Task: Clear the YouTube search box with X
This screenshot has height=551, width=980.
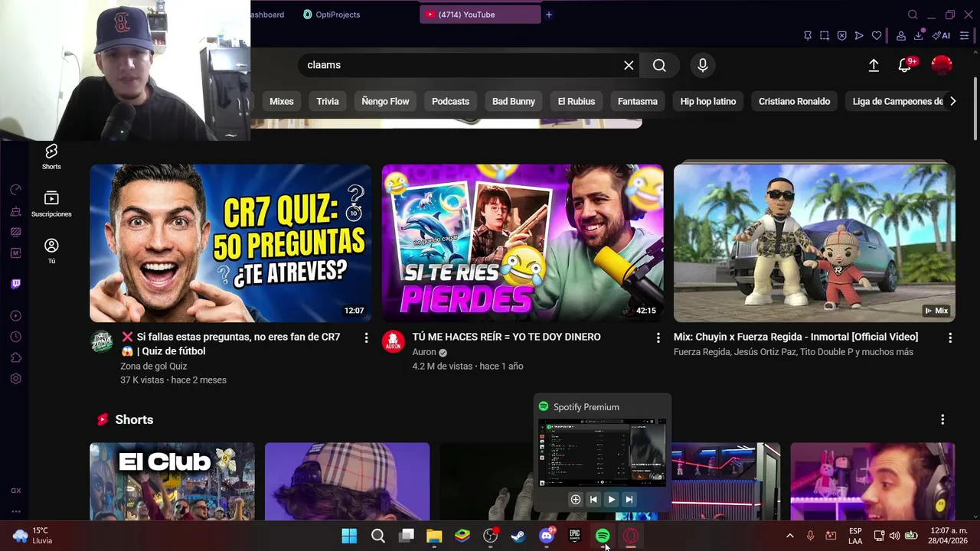Action: coord(629,65)
